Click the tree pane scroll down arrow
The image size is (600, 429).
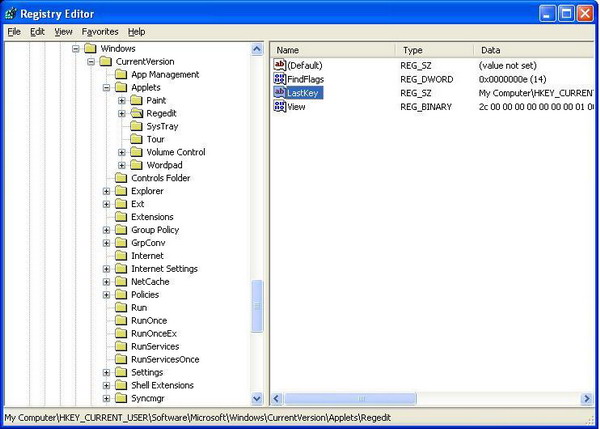pyautogui.click(x=257, y=398)
